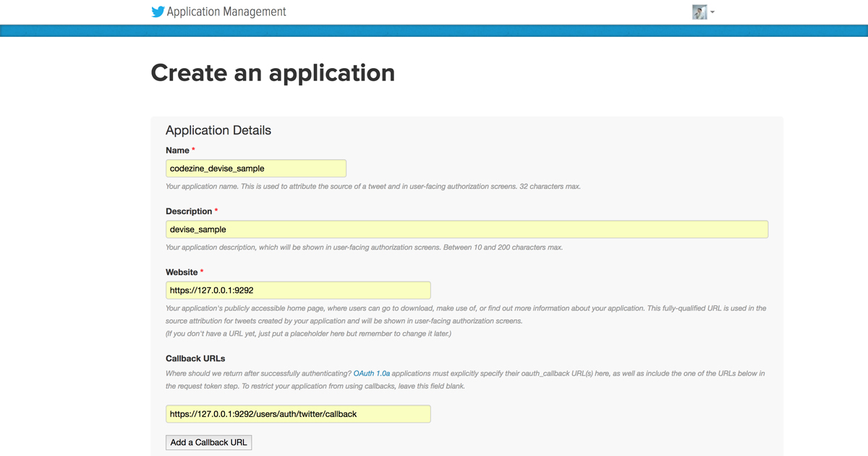Click the Application Details section heading
868x456 pixels.
[x=218, y=130]
